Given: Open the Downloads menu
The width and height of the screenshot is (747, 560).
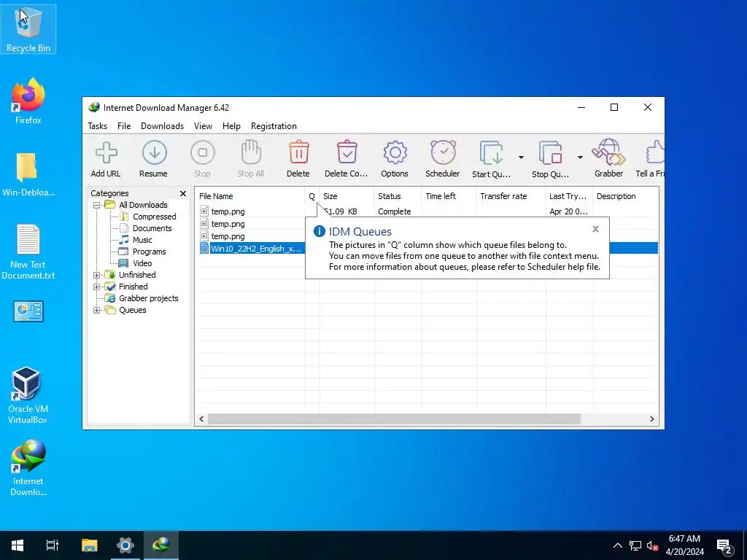Looking at the screenshot, I should point(162,126).
